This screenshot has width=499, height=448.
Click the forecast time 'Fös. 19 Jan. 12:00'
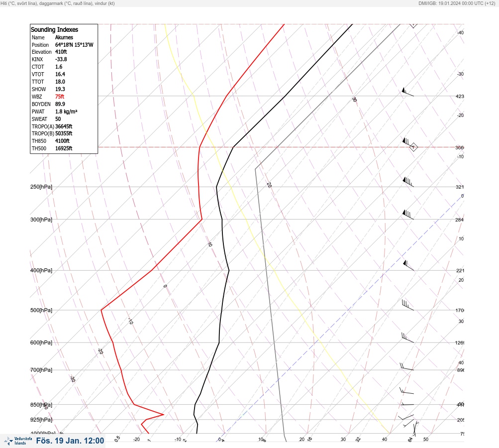point(70,441)
